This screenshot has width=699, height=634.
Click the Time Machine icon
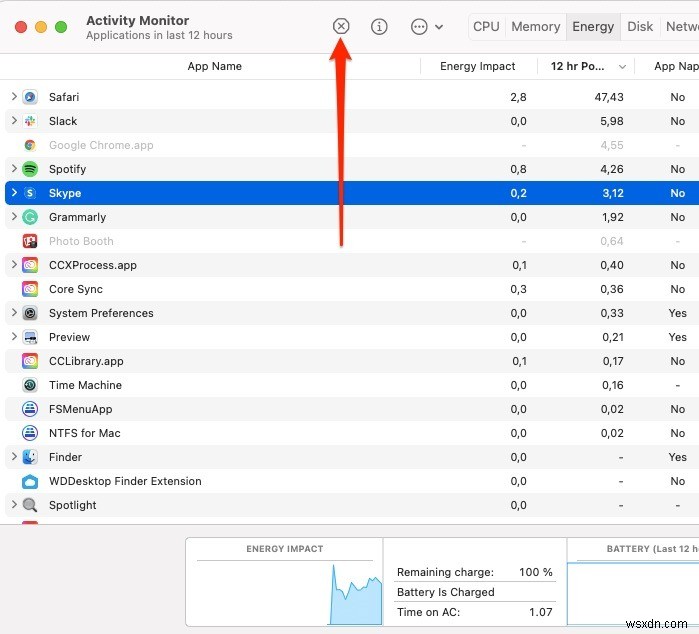[30, 385]
